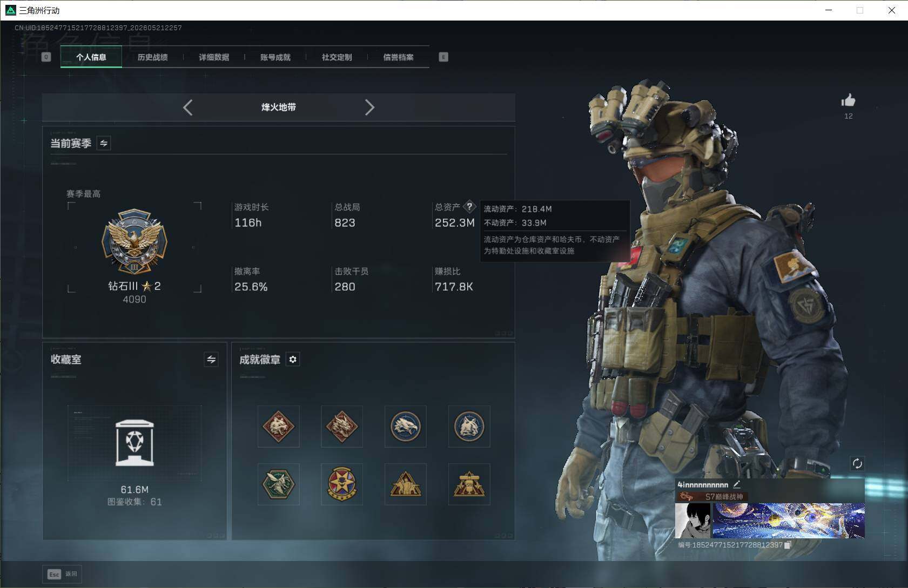Click the rank score 4090
The height and width of the screenshot is (588, 908).
(134, 300)
